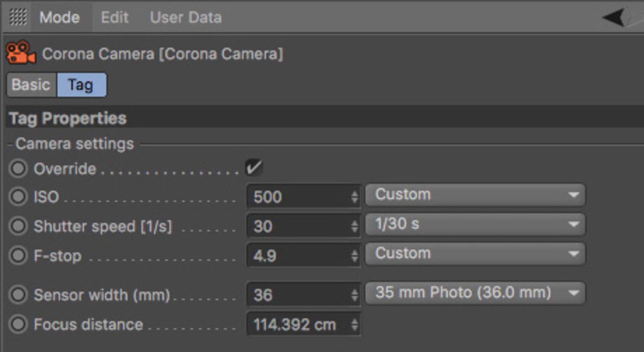The width and height of the screenshot is (644, 352).
Task: Click the orange Corona Camera icon
Action: tap(21, 53)
